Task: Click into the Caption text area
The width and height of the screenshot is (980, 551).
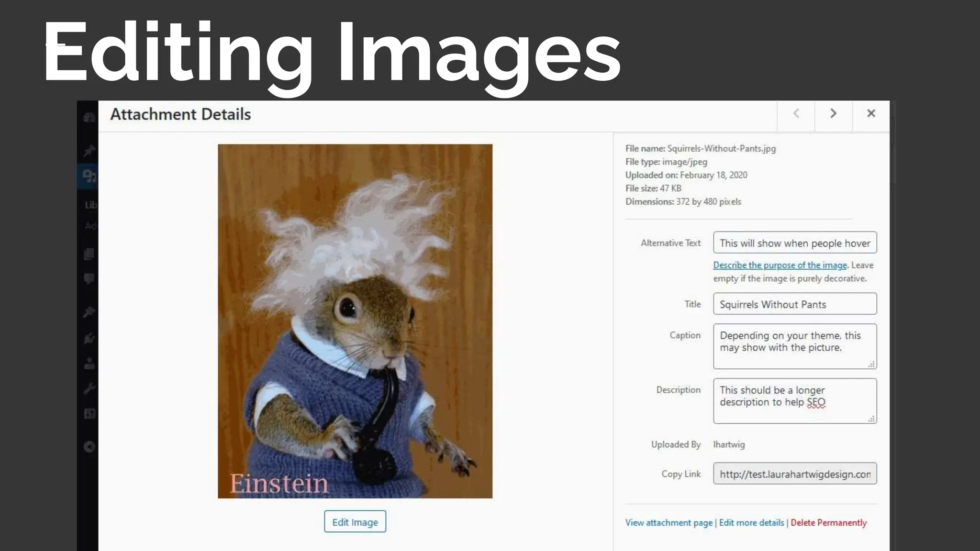Action: [x=795, y=346]
